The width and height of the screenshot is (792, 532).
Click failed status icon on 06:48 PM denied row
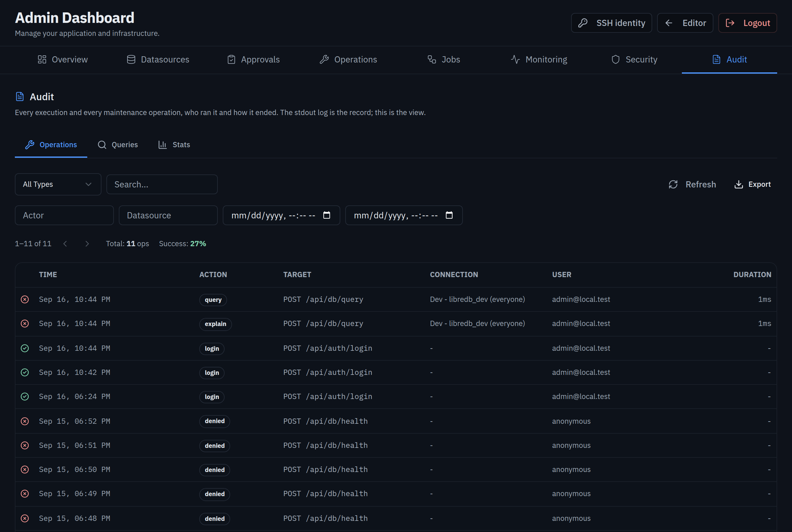click(x=25, y=518)
